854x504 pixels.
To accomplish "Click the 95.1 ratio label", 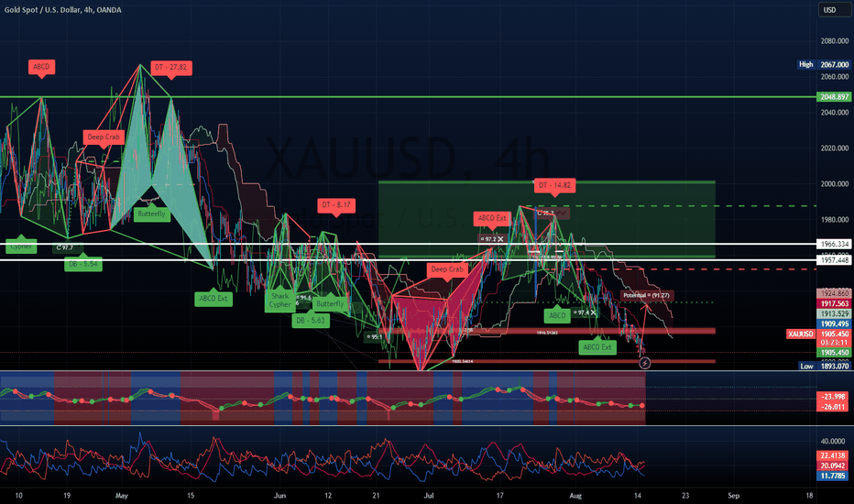I will [374, 336].
